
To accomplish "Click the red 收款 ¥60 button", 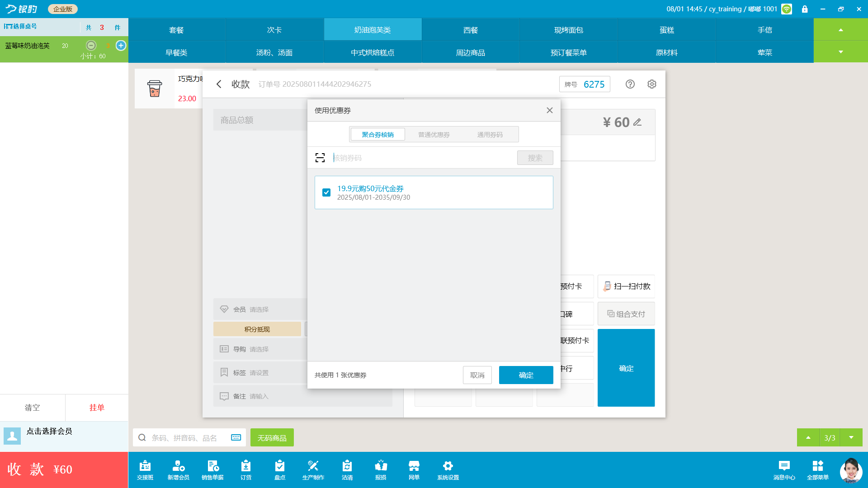I will point(64,470).
